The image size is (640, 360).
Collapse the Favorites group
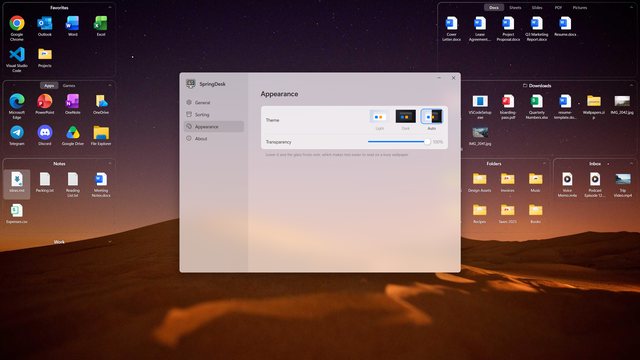(x=109, y=8)
